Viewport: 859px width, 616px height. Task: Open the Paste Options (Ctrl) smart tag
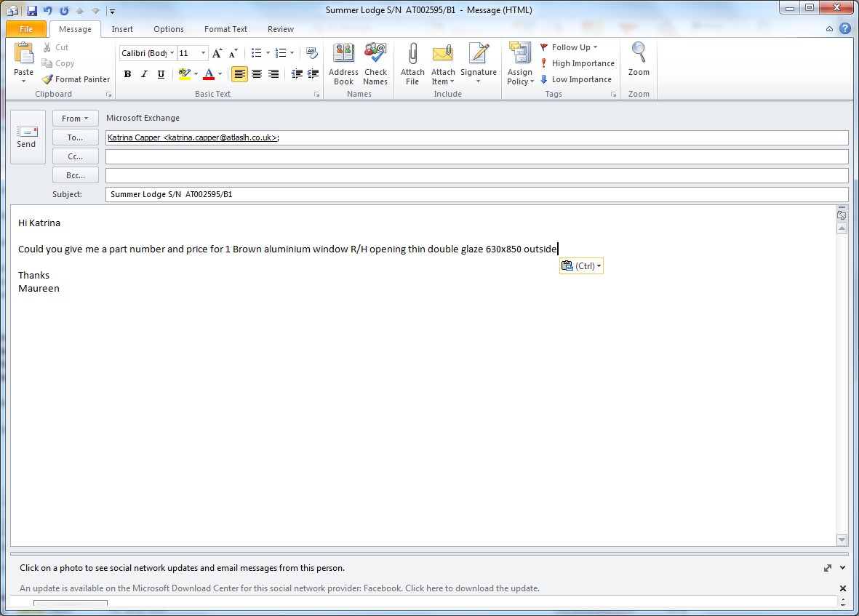581,265
